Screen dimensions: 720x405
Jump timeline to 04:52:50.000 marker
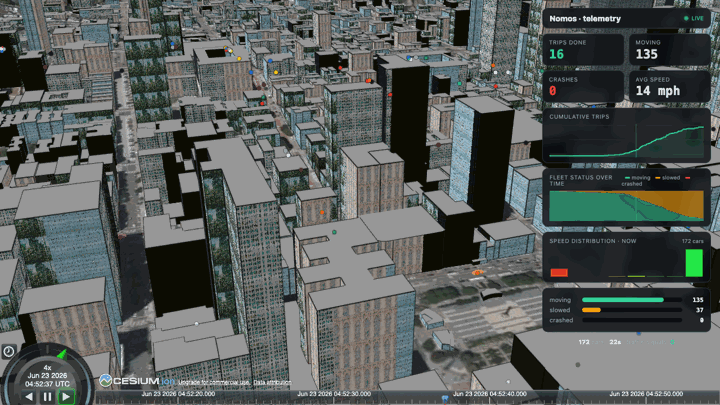pos(646,394)
